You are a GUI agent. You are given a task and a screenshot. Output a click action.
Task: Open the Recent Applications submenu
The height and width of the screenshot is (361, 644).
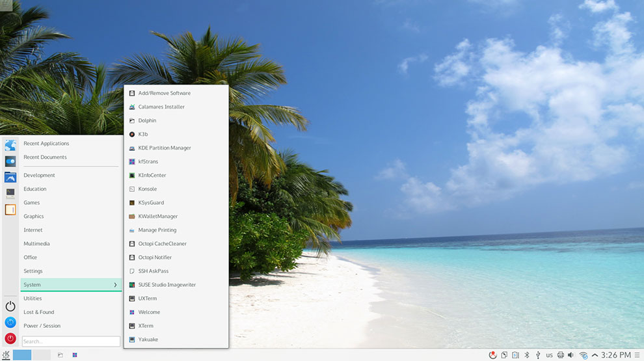70,143
